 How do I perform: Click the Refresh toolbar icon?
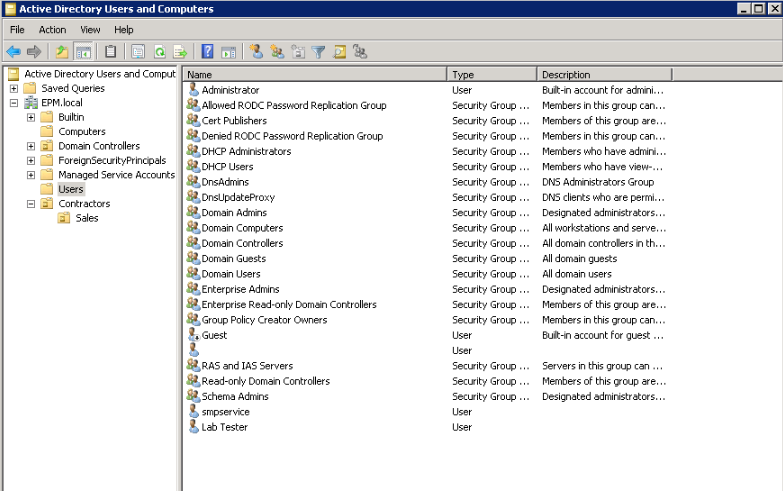click(159, 51)
